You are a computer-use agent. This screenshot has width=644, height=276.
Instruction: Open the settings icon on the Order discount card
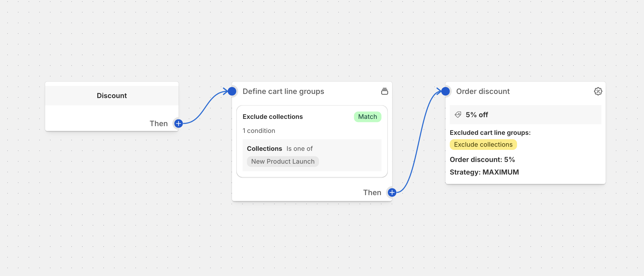coord(598,91)
